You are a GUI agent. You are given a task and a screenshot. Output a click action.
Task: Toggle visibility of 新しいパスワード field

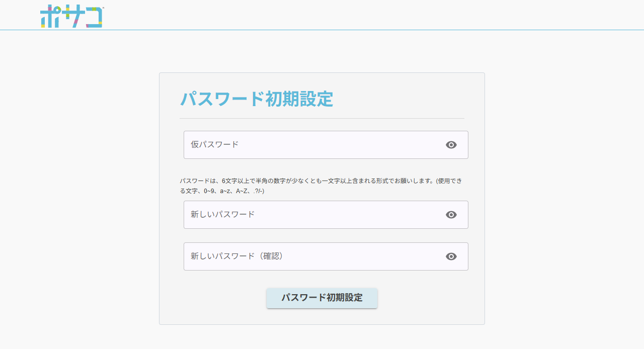(451, 215)
